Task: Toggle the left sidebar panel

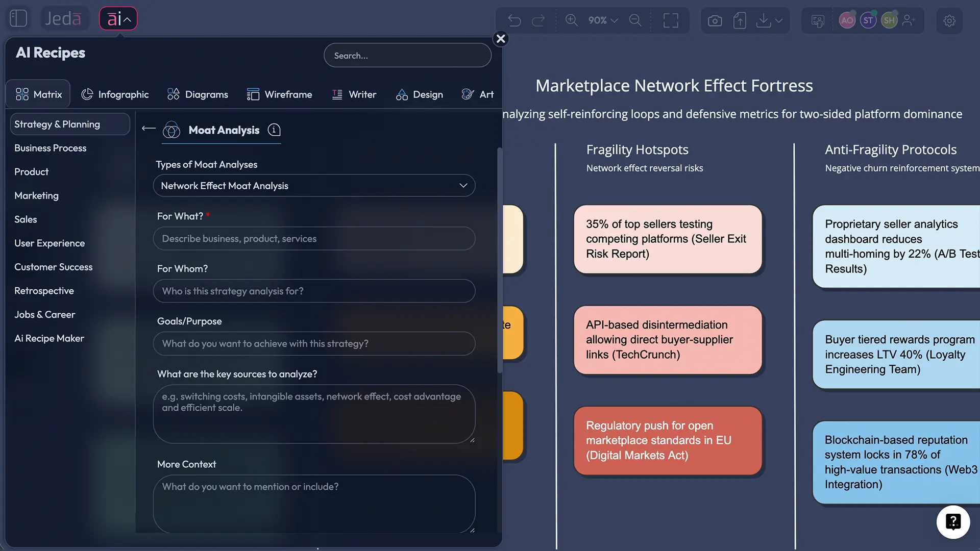Action: [18, 18]
